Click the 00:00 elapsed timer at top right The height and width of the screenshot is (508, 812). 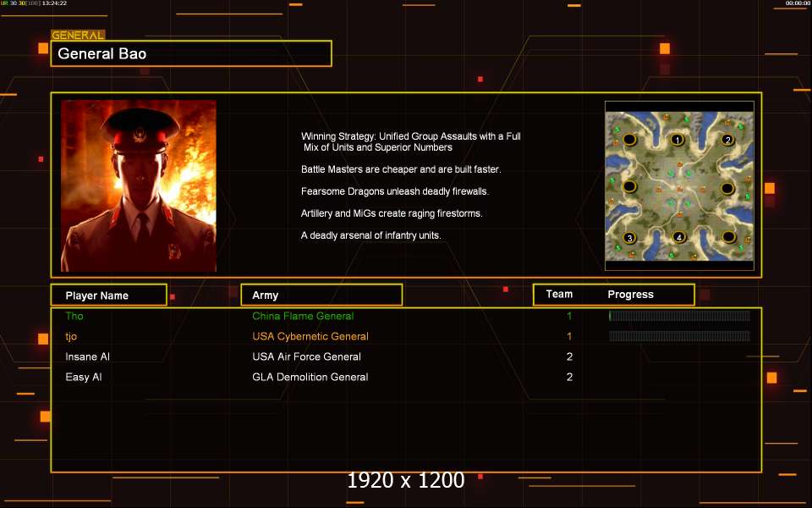798,3
